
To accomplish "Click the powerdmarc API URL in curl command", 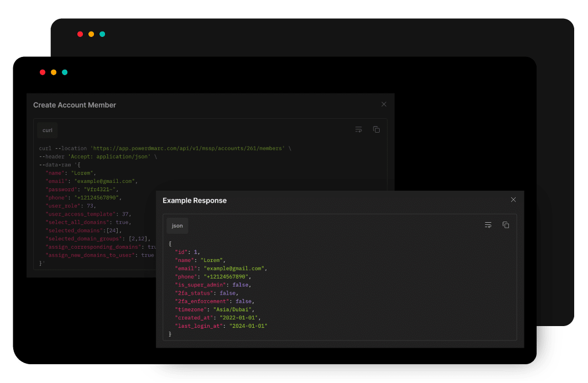I will 187,149.
